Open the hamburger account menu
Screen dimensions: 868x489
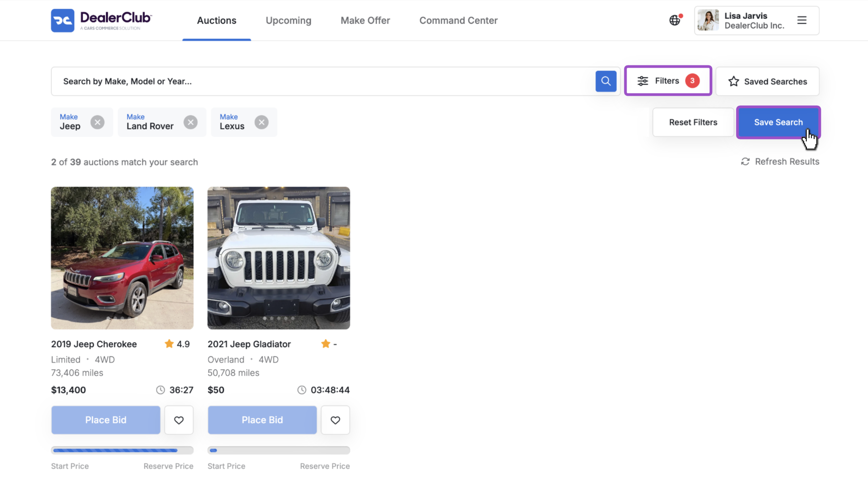[x=802, y=20]
